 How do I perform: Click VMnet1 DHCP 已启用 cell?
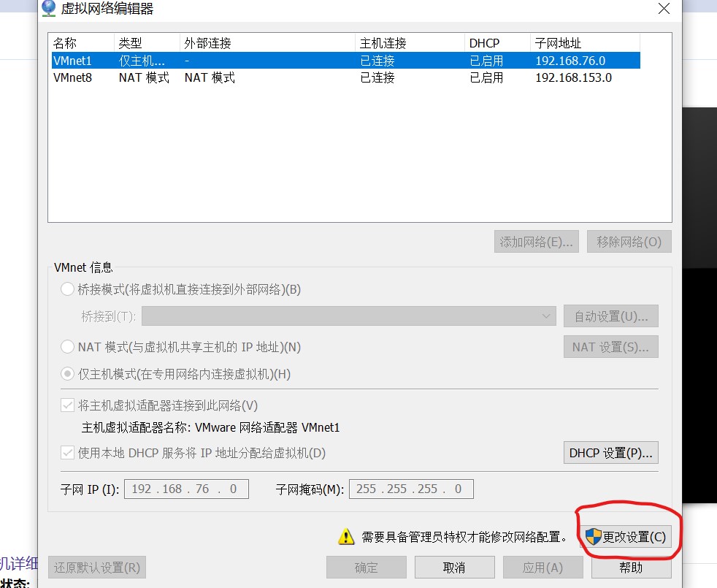[x=486, y=61]
